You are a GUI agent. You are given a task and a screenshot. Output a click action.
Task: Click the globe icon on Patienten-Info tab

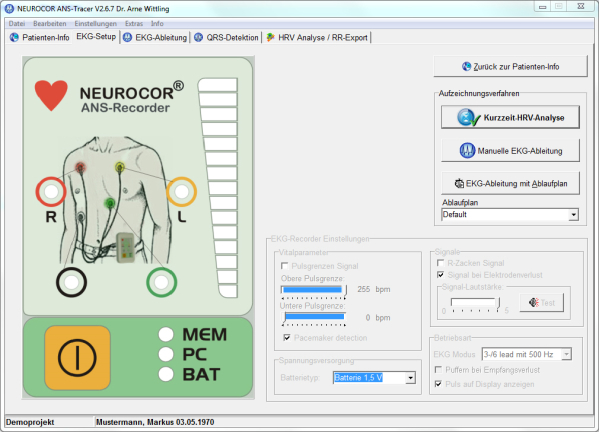click(14, 37)
